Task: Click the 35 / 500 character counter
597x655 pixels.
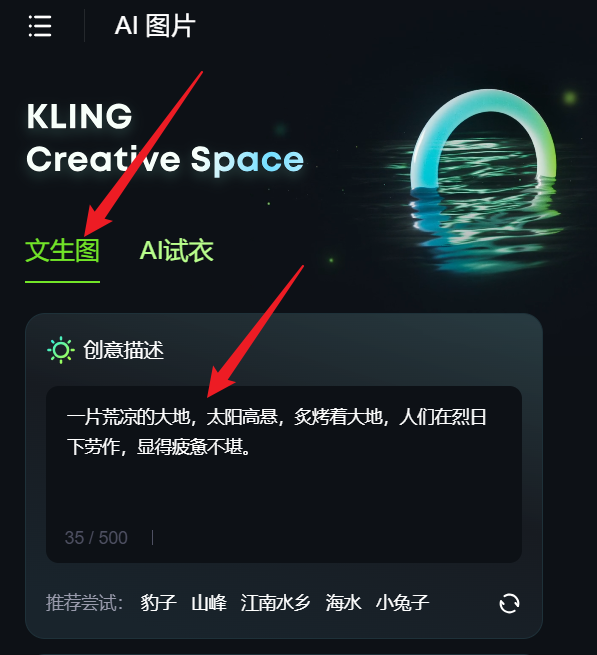Action: [96, 538]
